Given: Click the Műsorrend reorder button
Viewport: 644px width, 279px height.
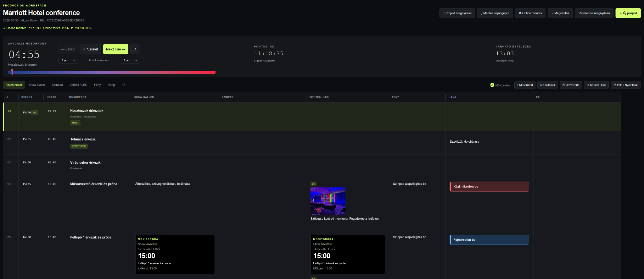Looking at the screenshot, I should coord(525,85).
